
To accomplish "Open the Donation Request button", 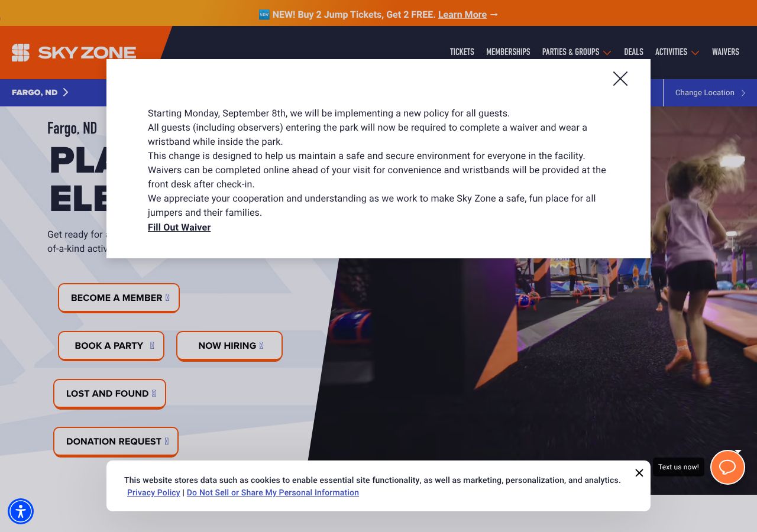I will pos(116,442).
